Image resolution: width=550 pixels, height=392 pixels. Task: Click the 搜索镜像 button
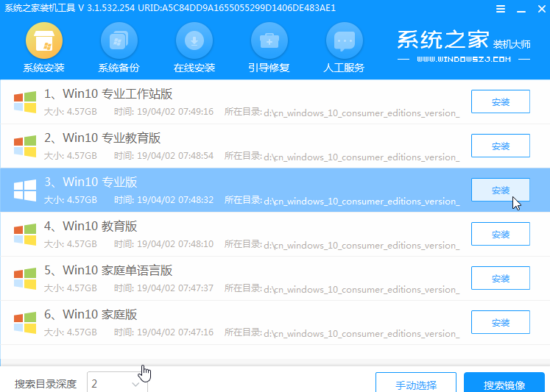(x=504, y=382)
